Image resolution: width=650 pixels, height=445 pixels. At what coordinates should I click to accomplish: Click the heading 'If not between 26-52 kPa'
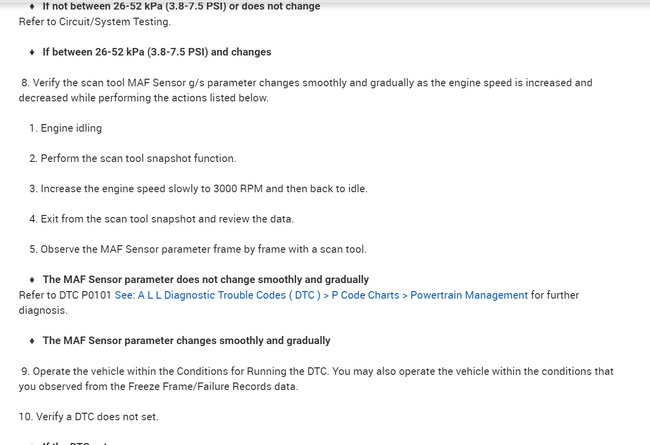[181, 6]
